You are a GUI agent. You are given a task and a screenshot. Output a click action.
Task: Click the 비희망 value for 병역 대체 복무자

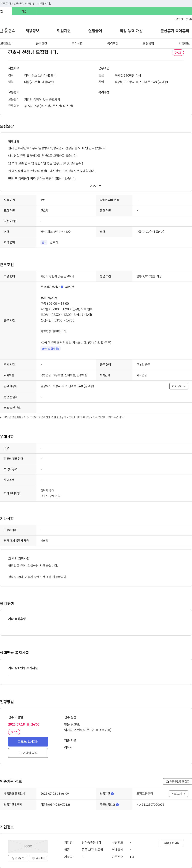[45, 541]
